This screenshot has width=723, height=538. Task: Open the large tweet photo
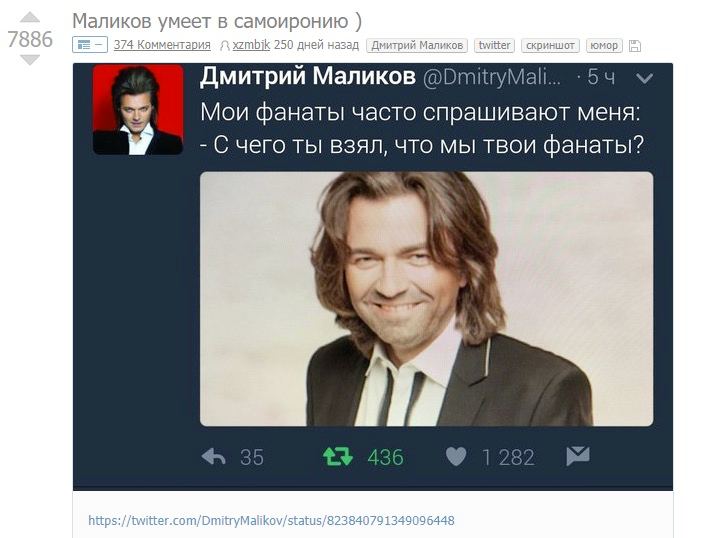pyautogui.click(x=427, y=299)
